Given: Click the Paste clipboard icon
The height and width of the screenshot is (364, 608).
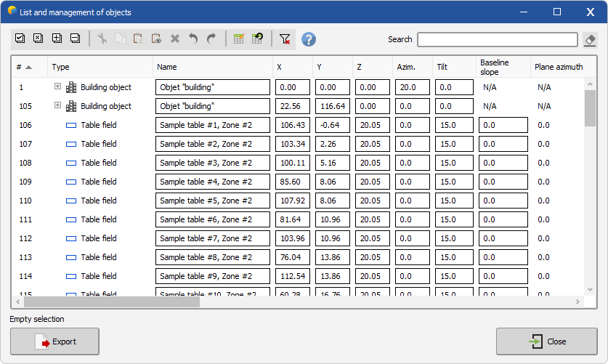Looking at the screenshot, I should pos(138,39).
